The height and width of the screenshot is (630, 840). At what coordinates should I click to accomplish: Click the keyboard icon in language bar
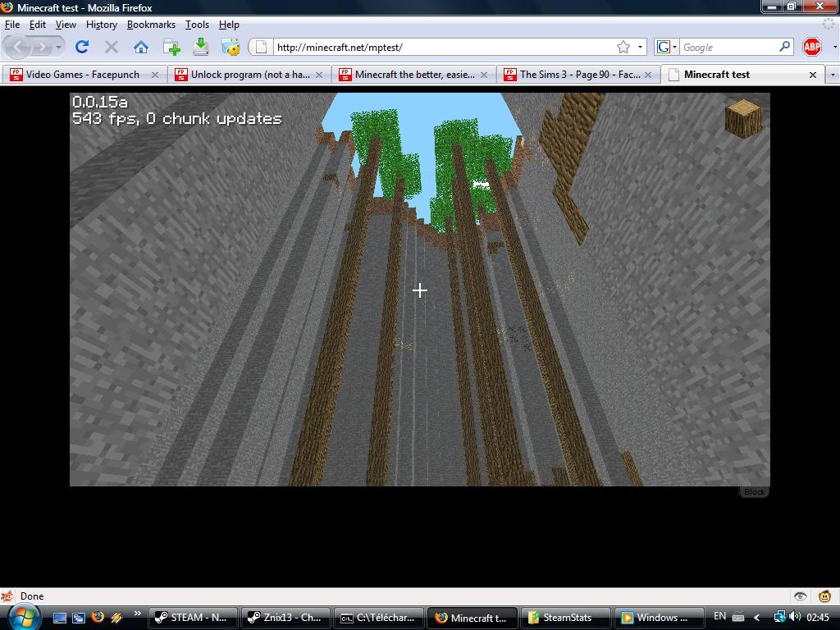coord(738,617)
